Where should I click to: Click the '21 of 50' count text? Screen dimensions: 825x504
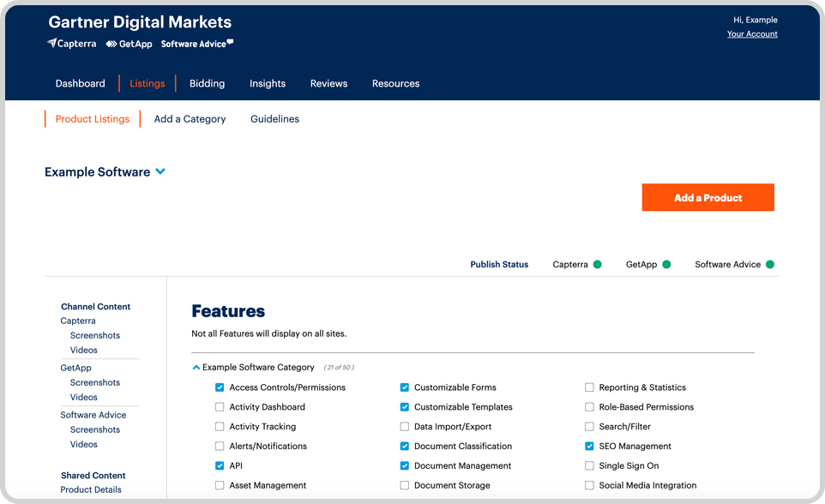tap(339, 367)
